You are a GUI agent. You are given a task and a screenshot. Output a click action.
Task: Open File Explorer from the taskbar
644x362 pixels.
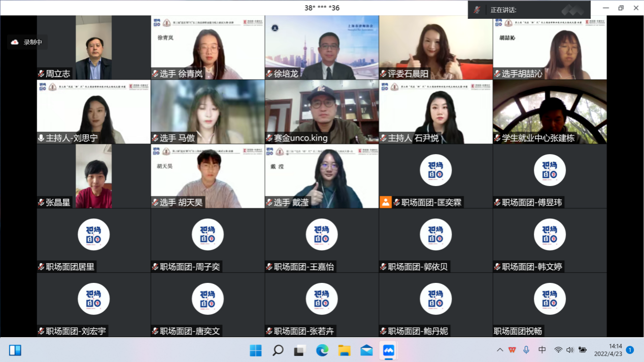click(345, 350)
